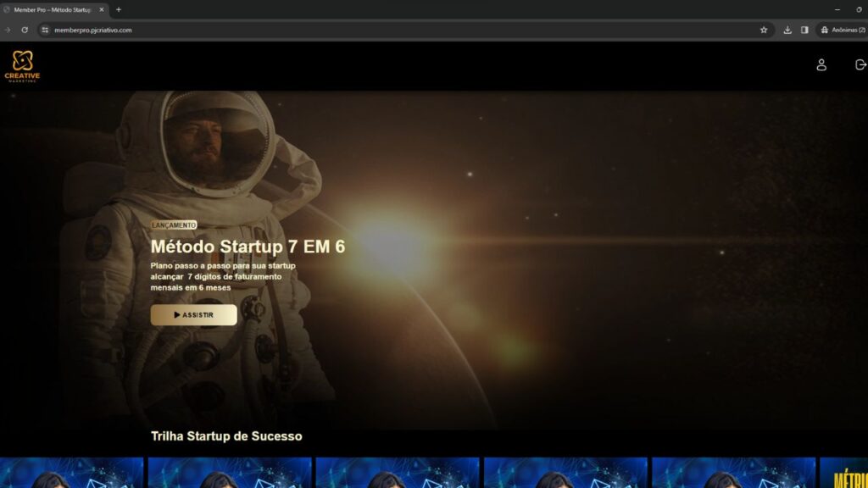Reload the page
Viewport: 868px width, 488px height.
click(25, 30)
